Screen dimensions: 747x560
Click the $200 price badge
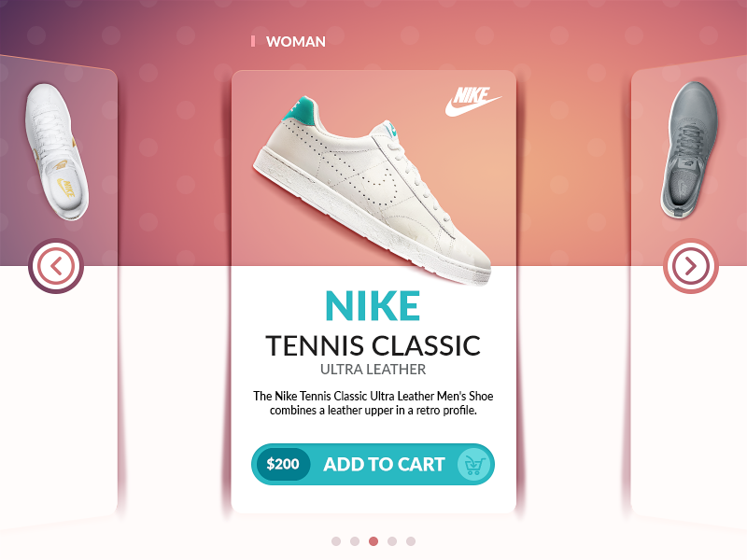(x=283, y=464)
